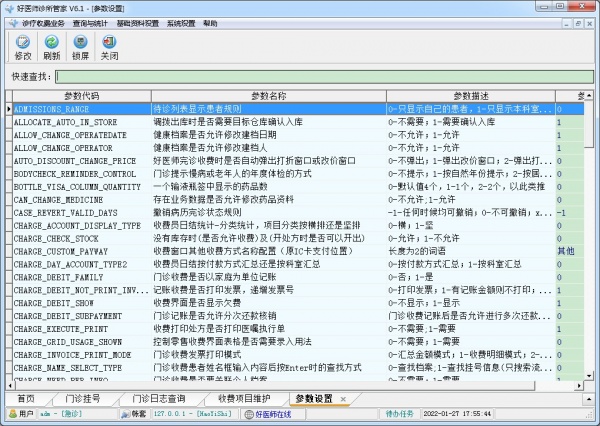
Task: Click the 用户 user icon in status bar
Action: 11,413
